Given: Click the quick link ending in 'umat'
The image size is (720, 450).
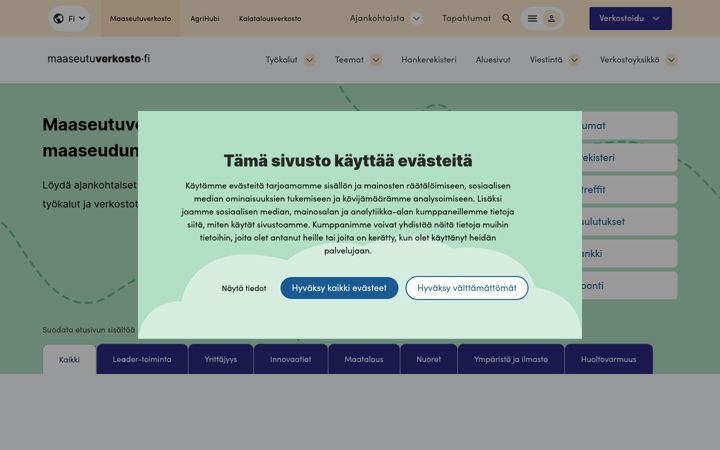Looking at the screenshot, I should tap(629, 125).
